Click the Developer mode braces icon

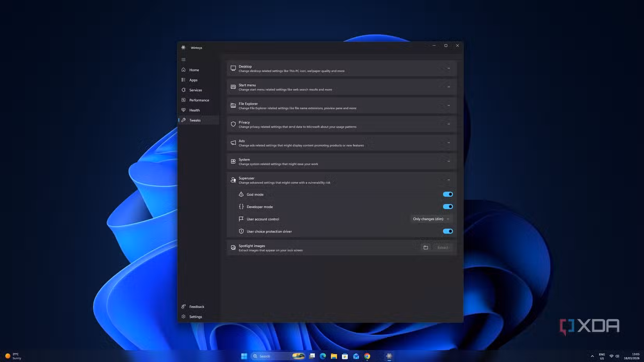tap(241, 207)
